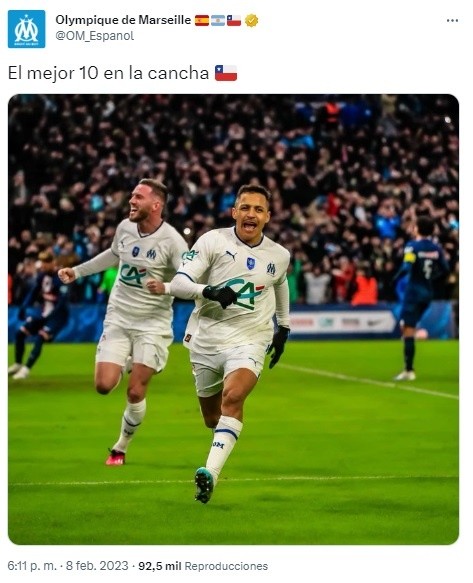Image resolution: width=473 pixels, height=583 pixels.
Task: Open the Olympique de Marseille profile avatar
Action: pos(26,29)
